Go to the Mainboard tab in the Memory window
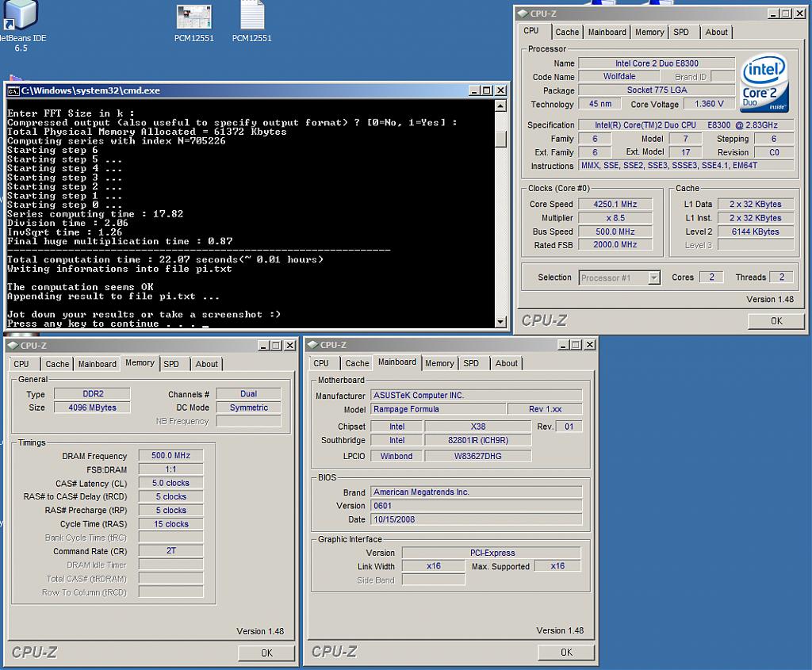This screenshot has width=812, height=670. point(97,364)
